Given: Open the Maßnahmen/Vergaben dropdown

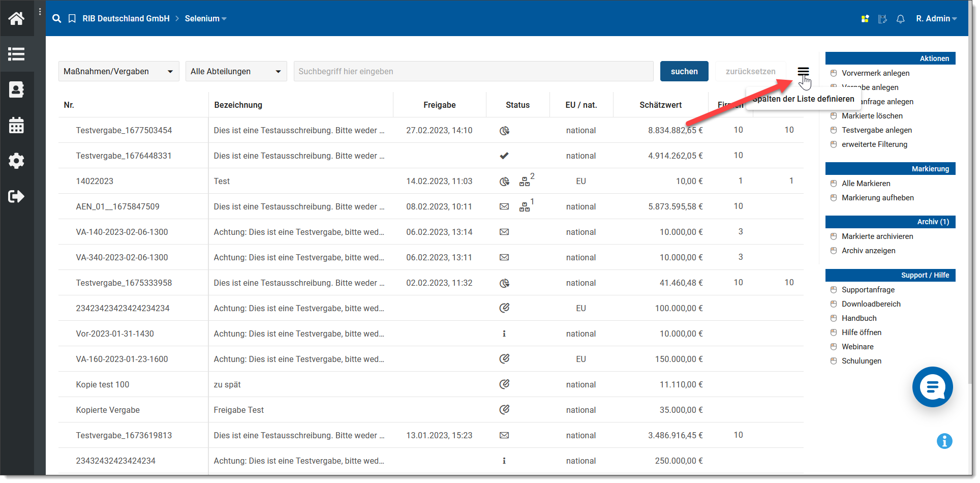Looking at the screenshot, I should [119, 71].
